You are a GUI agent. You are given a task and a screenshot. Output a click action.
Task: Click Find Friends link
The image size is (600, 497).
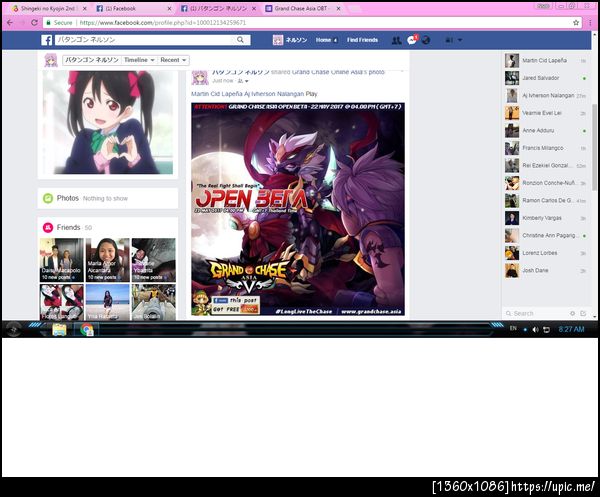click(x=362, y=40)
